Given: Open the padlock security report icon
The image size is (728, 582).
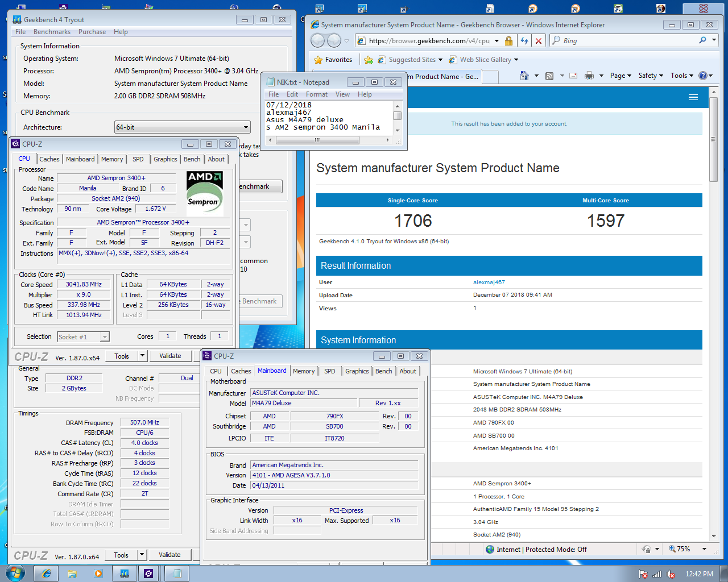Looking at the screenshot, I should click(508, 41).
